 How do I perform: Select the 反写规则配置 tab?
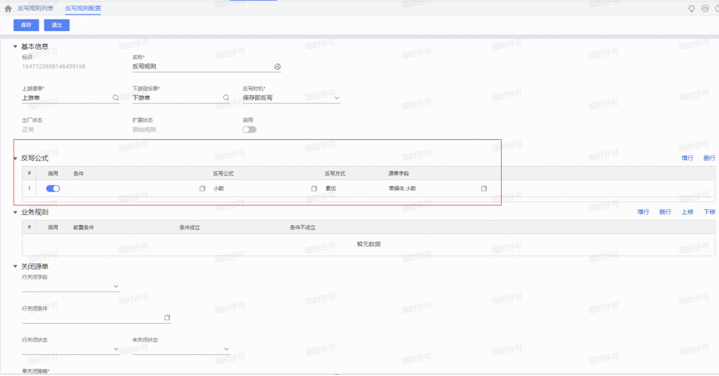tap(83, 8)
